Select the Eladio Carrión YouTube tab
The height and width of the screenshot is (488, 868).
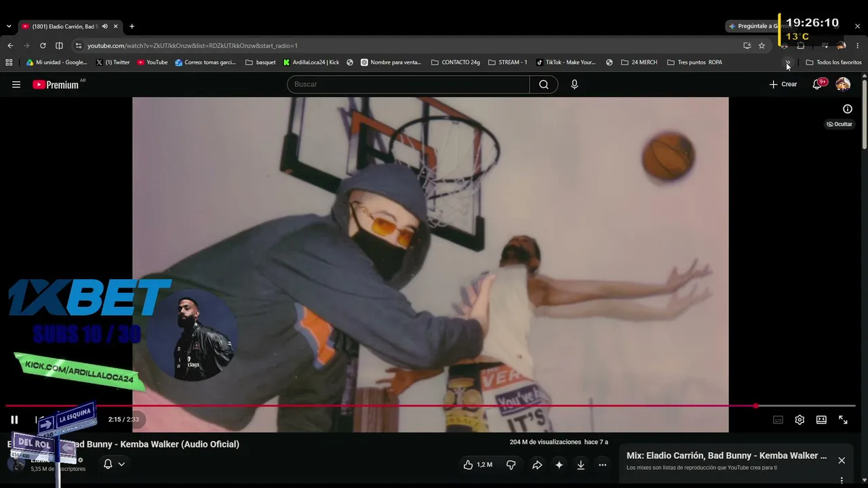tap(71, 26)
